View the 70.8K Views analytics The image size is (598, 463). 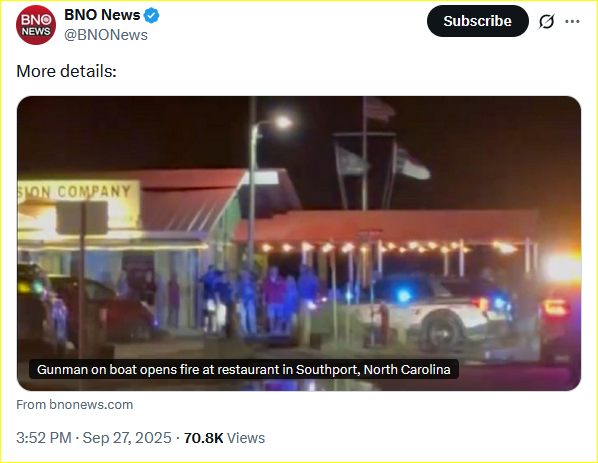coord(224,438)
